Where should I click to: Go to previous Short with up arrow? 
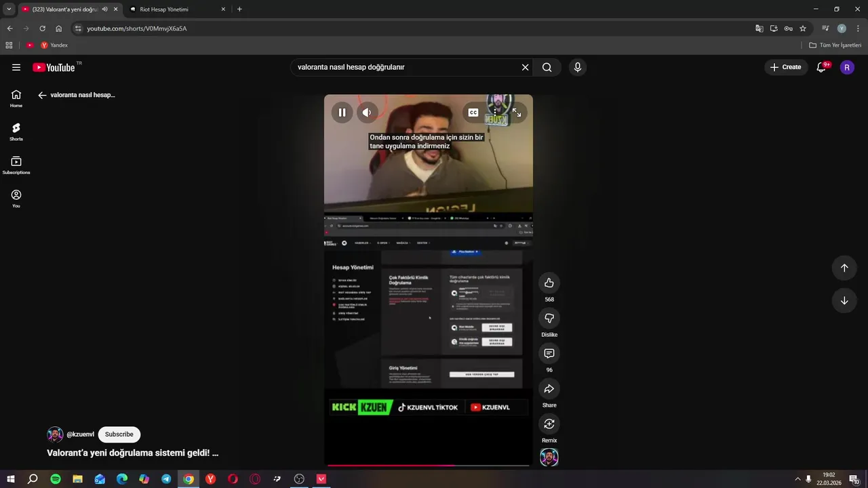(844, 268)
